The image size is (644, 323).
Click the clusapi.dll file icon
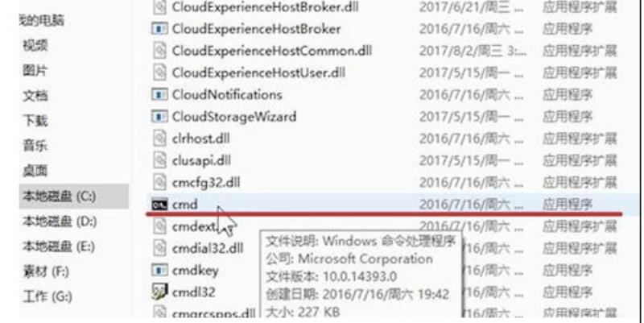click(x=159, y=160)
